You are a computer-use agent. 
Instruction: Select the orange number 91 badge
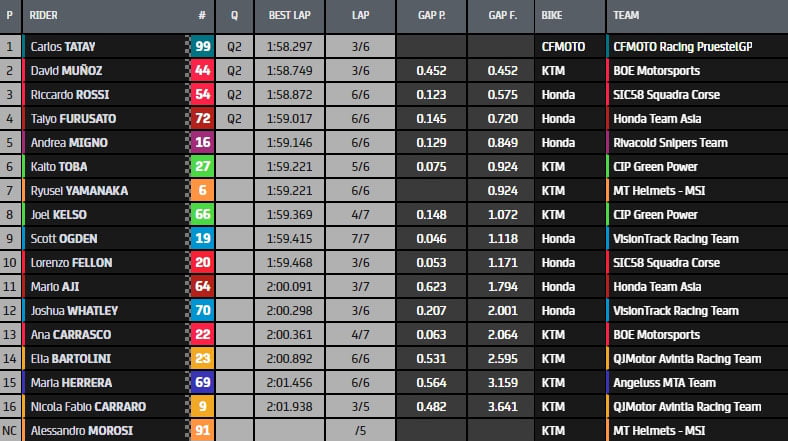[202, 431]
